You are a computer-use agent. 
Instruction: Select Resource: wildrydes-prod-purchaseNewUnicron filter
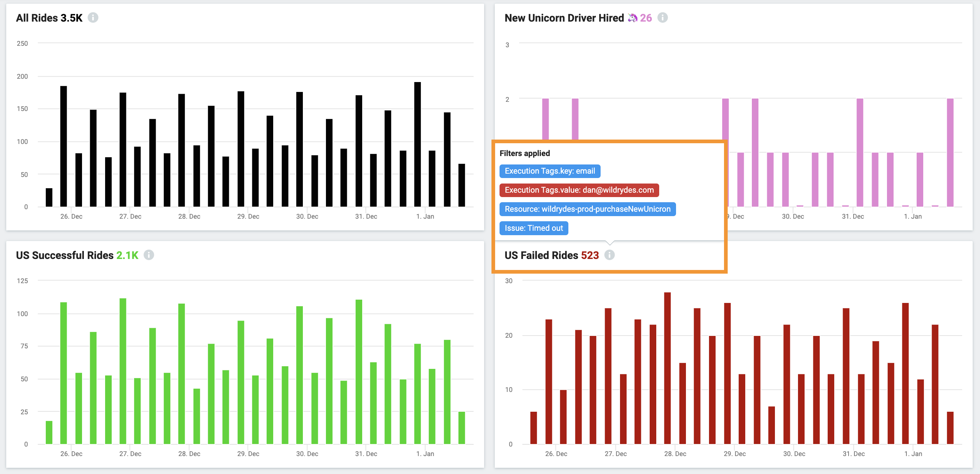(587, 209)
